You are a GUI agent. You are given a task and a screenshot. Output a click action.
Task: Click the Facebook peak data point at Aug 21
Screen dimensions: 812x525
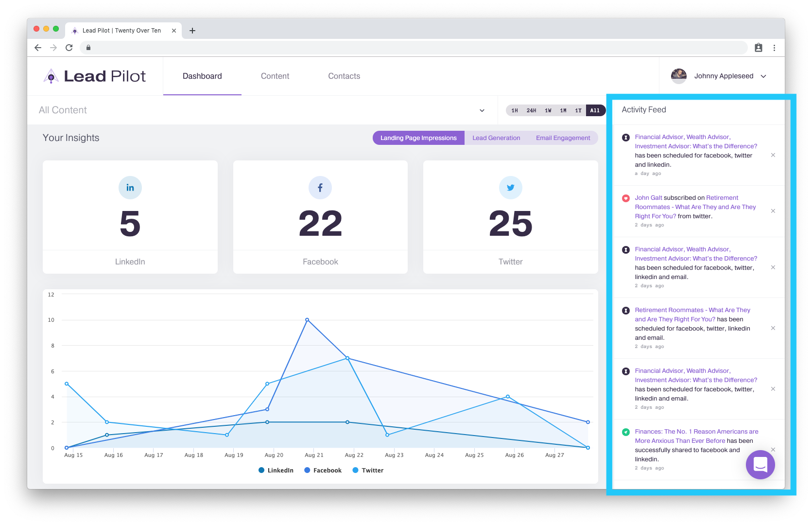307,320
